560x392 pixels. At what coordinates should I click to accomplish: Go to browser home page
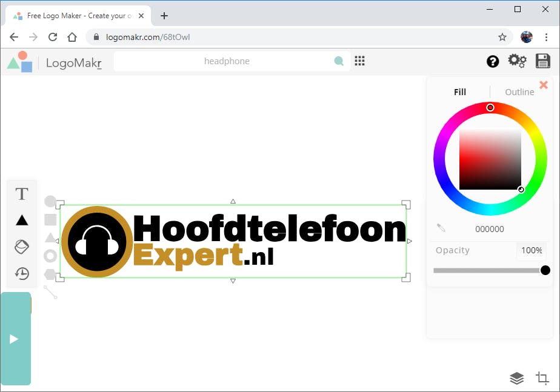(x=72, y=37)
